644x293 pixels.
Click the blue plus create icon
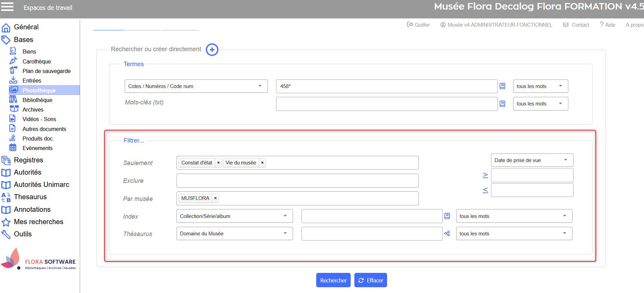[x=212, y=50]
